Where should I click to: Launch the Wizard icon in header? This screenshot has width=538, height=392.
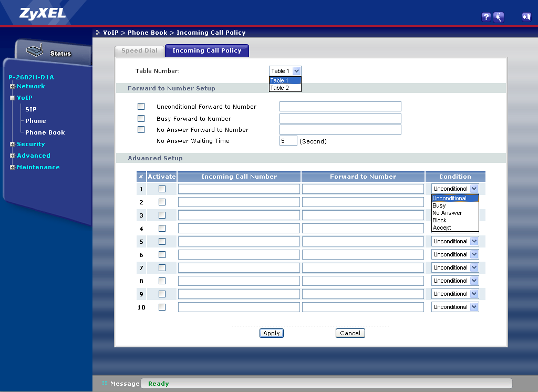[x=499, y=17]
